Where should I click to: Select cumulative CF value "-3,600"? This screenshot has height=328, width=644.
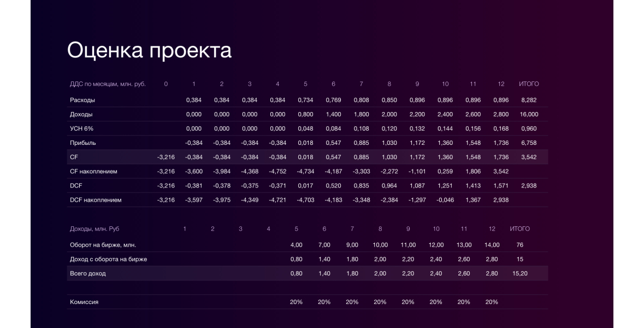click(x=193, y=172)
